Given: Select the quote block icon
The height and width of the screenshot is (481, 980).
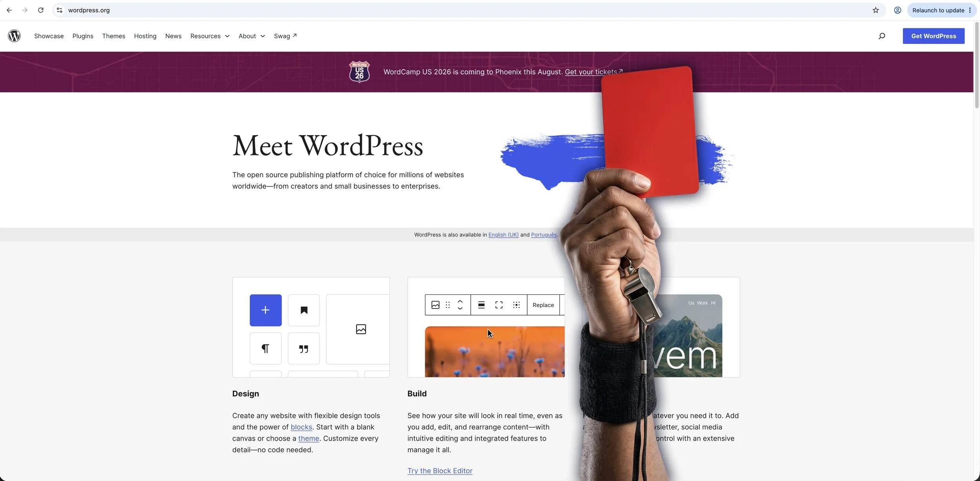Looking at the screenshot, I should pos(304,348).
